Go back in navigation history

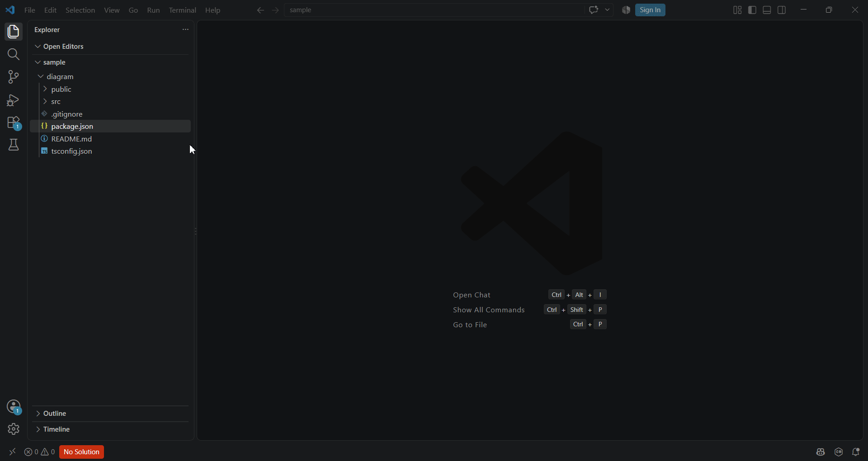260,10
